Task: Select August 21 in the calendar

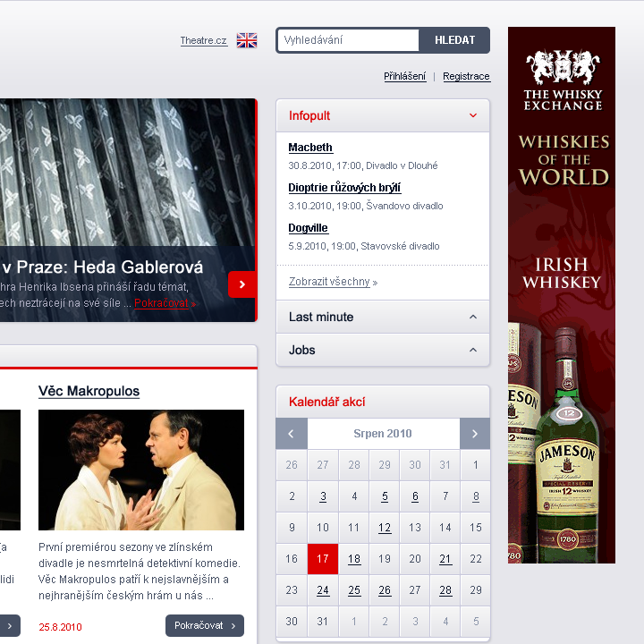Action: (445, 559)
